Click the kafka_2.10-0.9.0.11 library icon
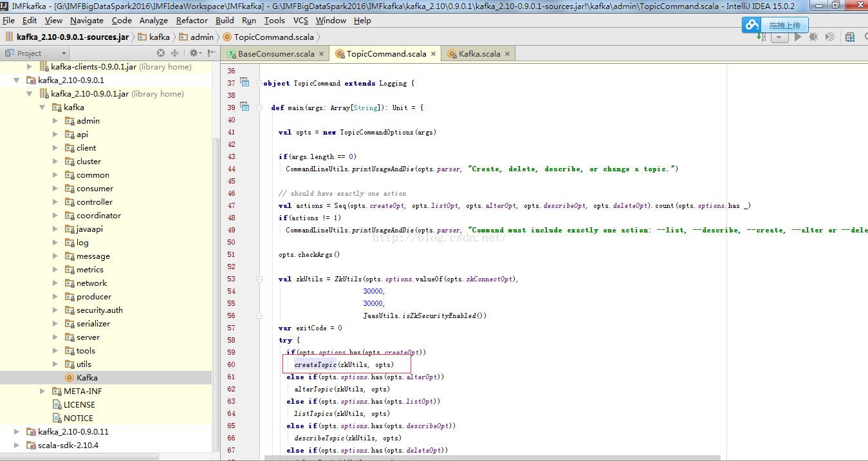 pyautogui.click(x=31, y=431)
